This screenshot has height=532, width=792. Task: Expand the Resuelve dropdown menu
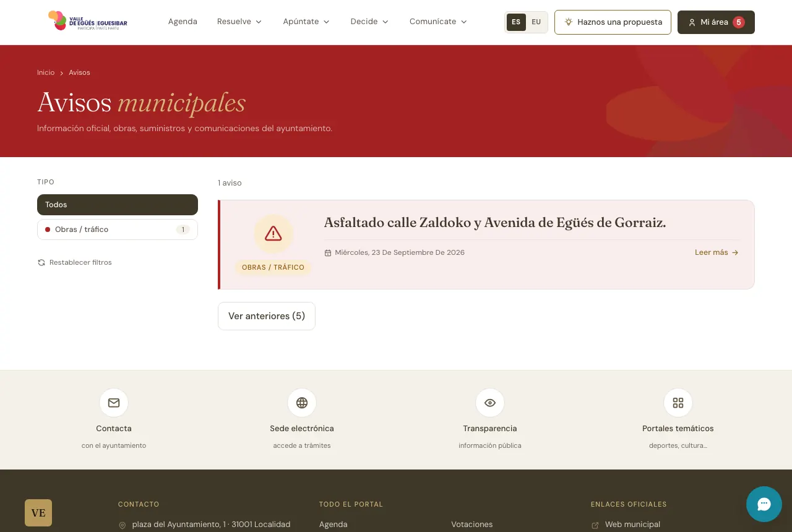239,22
